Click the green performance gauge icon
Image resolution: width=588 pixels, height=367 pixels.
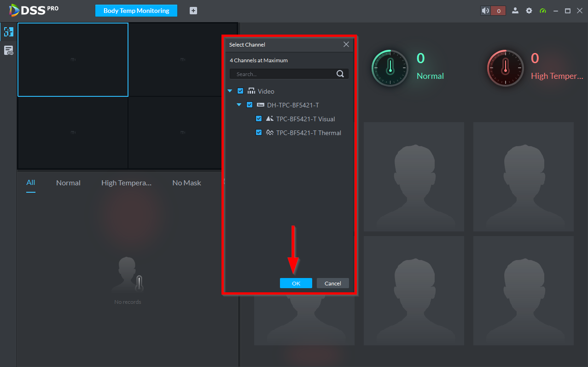coord(543,11)
